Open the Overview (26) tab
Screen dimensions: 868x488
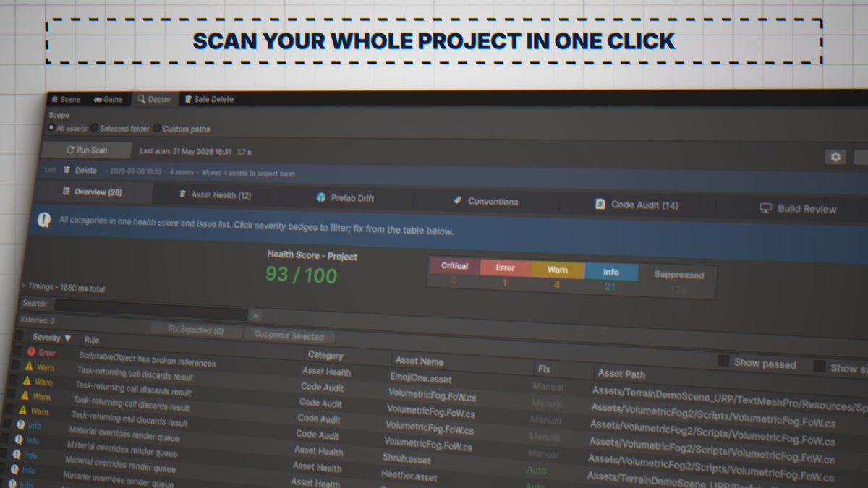point(93,192)
